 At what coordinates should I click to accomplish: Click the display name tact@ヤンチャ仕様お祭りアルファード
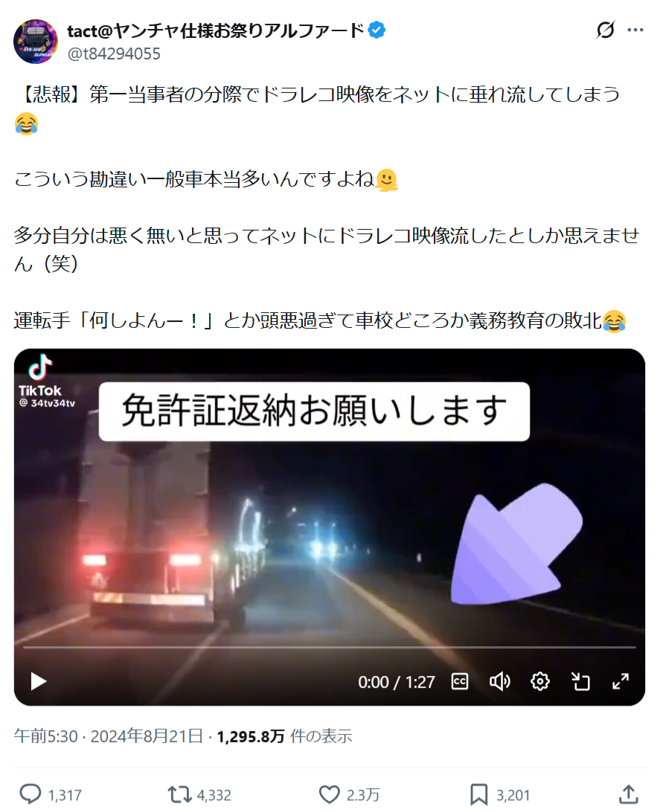(216, 31)
